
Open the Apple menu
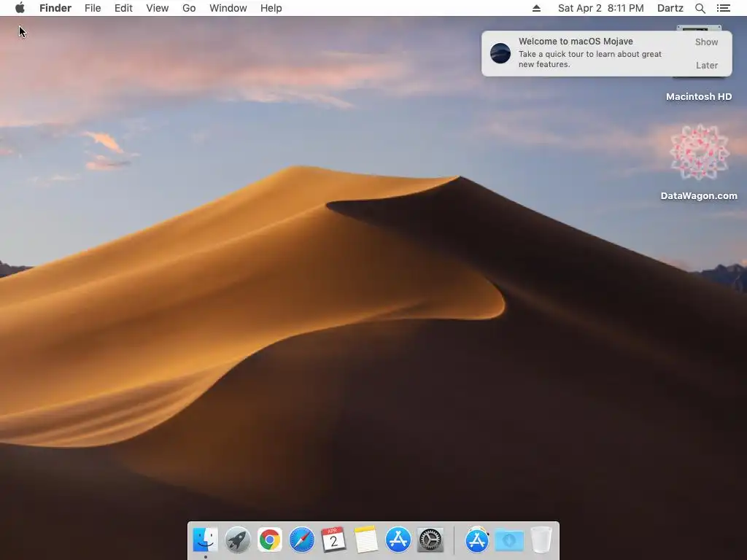[x=20, y=8]
